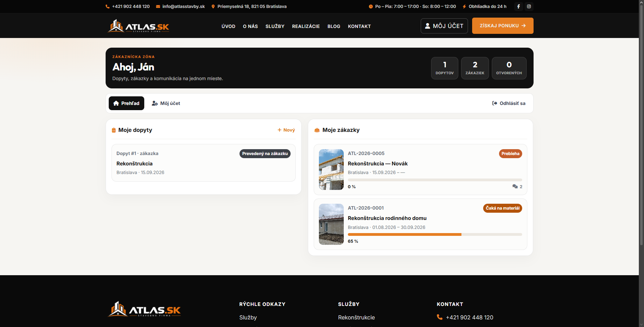This screenshot has height=327, width=644.
Task: Open footer Služby quick link
Action: (248, 317)
